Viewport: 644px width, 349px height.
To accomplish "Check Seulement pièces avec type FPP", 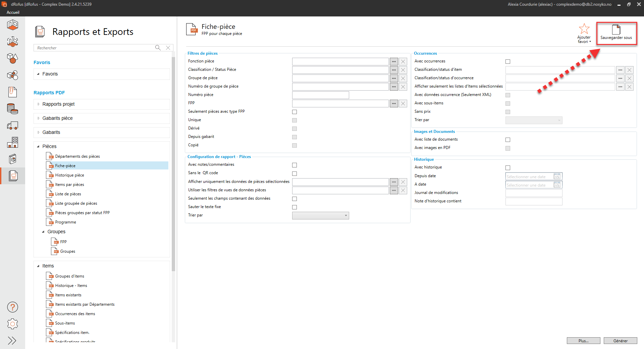I will click(294, 112).
